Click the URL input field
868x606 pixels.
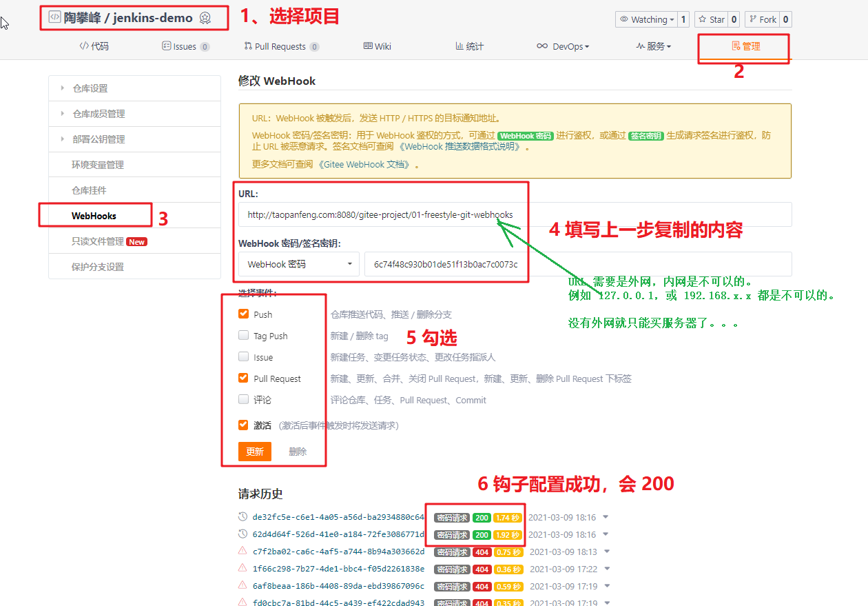point(515,214)
